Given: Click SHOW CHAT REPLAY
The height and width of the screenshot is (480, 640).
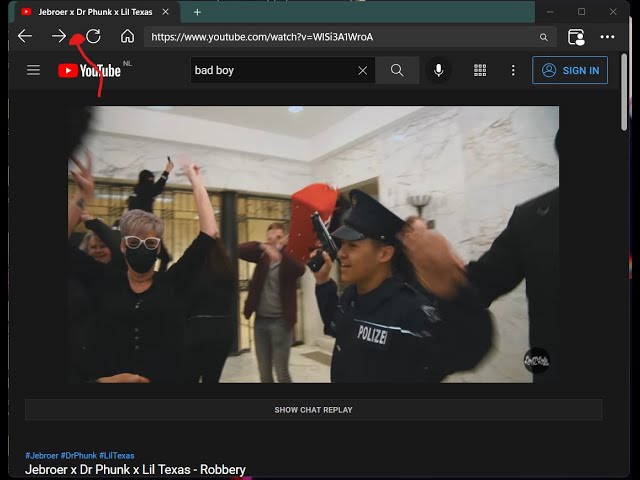Looking at the screenshot, I should [x=313, y=410].
